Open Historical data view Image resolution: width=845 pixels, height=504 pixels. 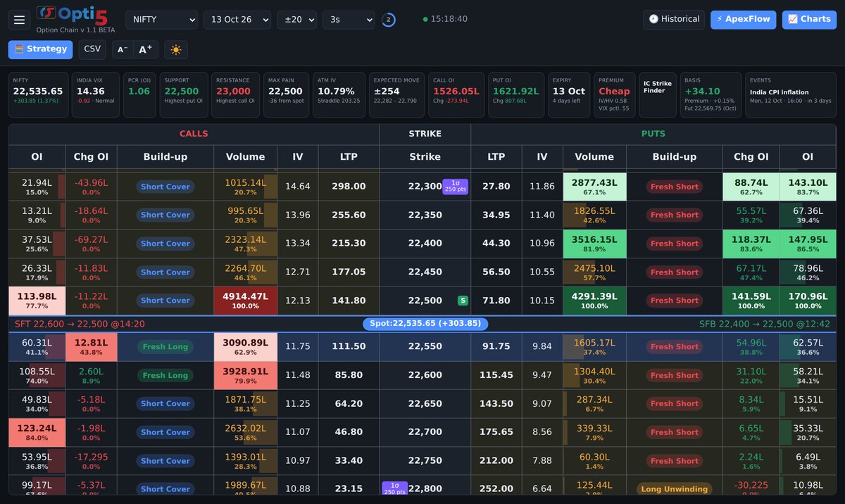click(x=674, y=19)
